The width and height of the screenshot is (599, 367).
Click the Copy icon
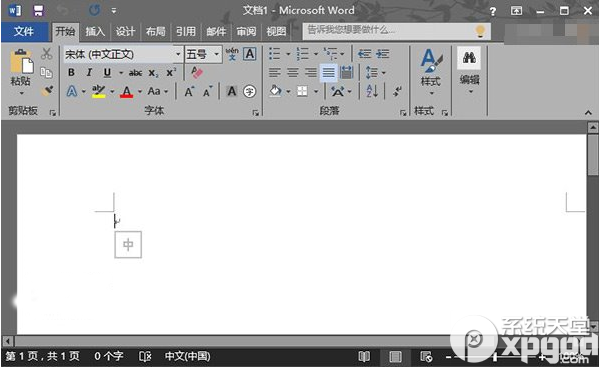[x=46, y=73]
